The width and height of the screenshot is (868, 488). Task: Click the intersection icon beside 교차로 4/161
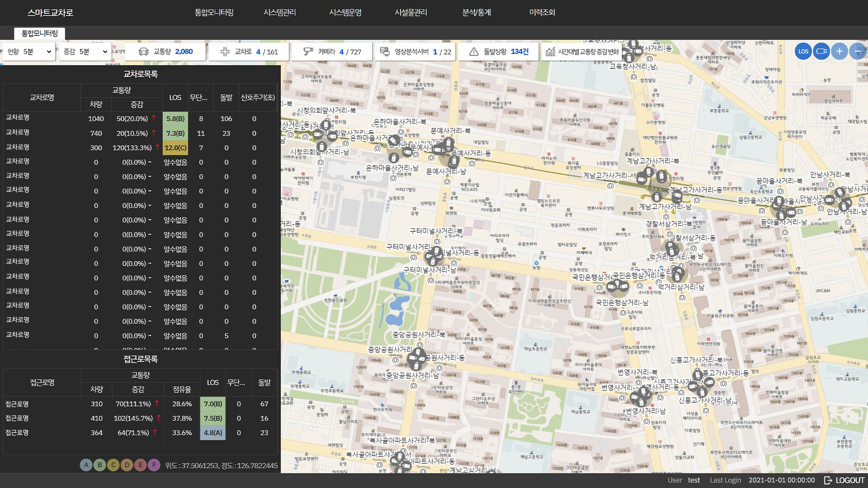point(225,52)
